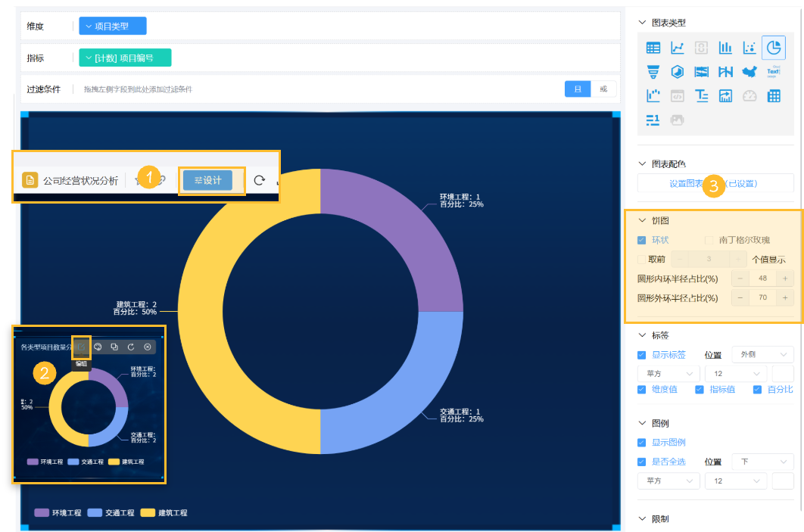Open the 项目类型 dimension tag menu
The image size is (804, 532).
112,26
